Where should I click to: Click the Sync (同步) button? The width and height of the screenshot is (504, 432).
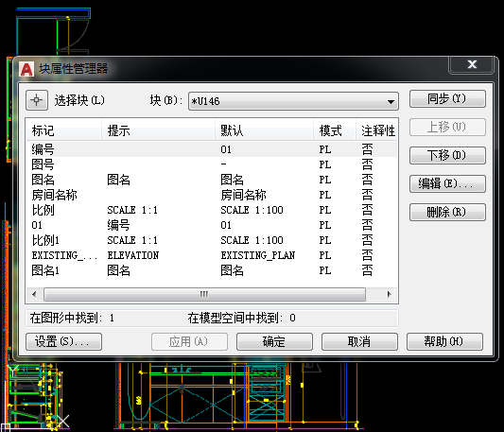pos(447,98)
